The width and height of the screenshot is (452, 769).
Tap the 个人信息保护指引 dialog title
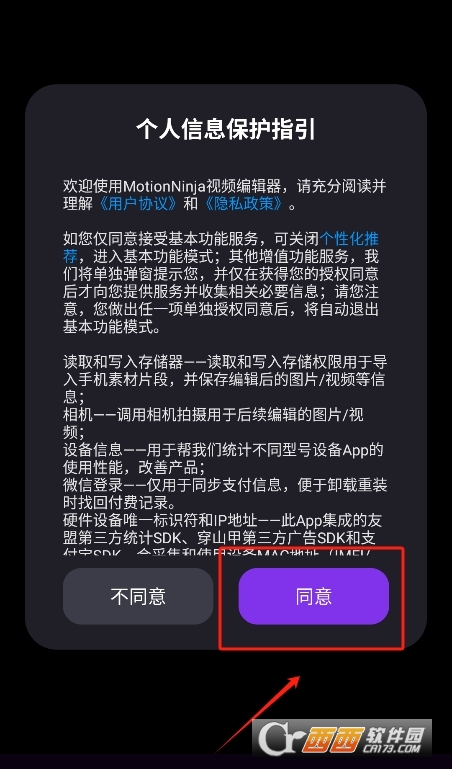tap(226, 130)
